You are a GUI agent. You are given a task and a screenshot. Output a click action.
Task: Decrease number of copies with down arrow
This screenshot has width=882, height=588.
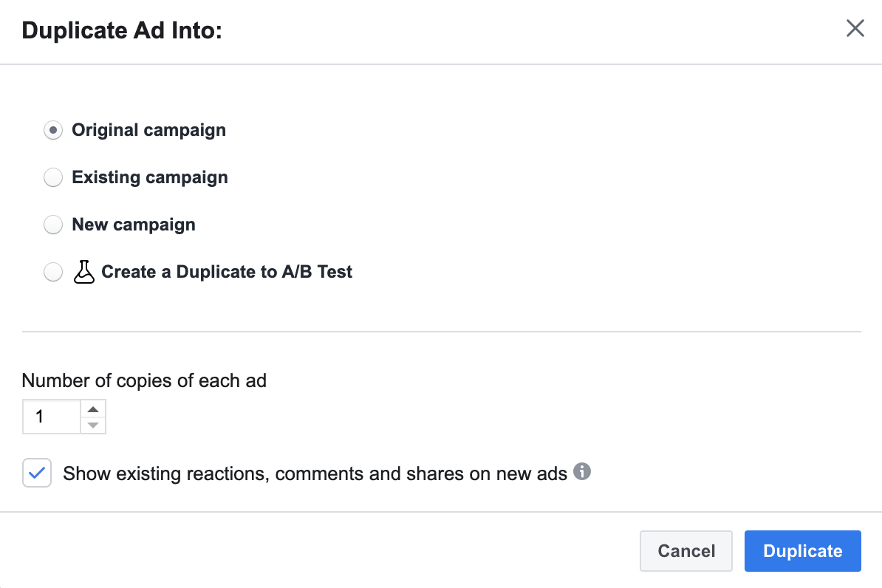(93, 425)
